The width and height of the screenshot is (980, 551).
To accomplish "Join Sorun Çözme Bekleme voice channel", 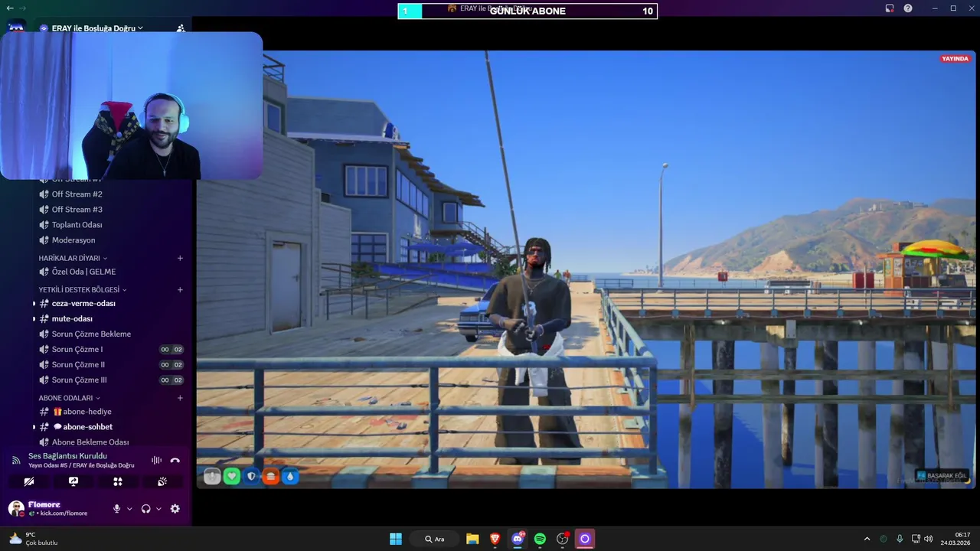I will click(111, 334).
